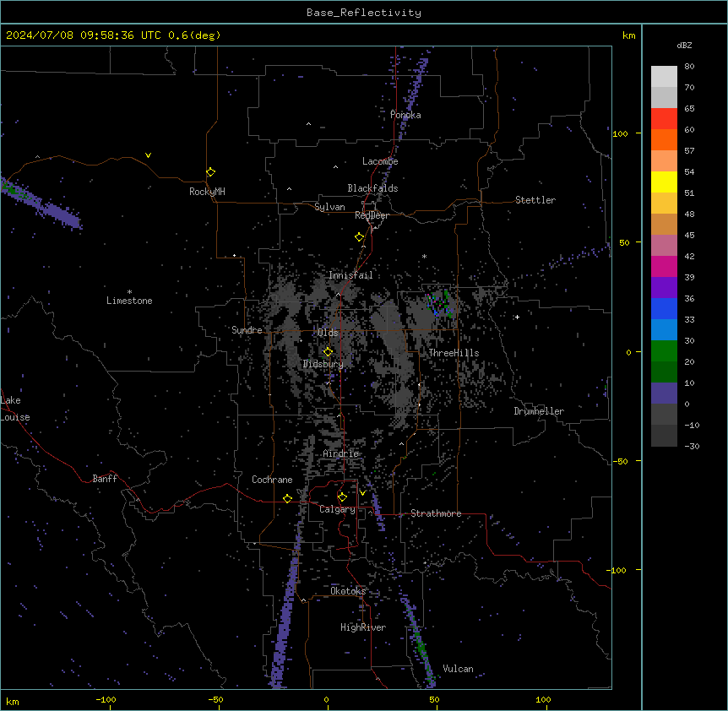The image size is (728, 711).
Task: Click the yellow diamond marker above RockyMH
Action: 210,171
